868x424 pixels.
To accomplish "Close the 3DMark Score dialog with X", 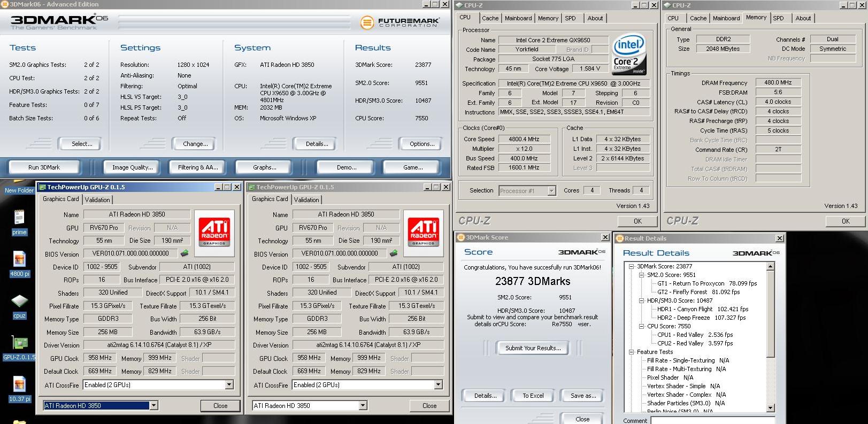I will (605, 237).
